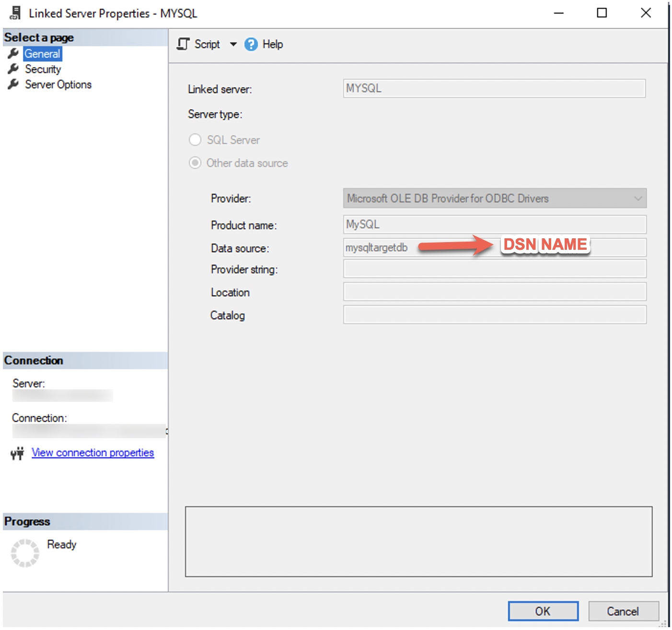This screenshot has width=672, height=630.
Task: Close the Linked Server Properties dialog
Action: (x=646, y=13)
